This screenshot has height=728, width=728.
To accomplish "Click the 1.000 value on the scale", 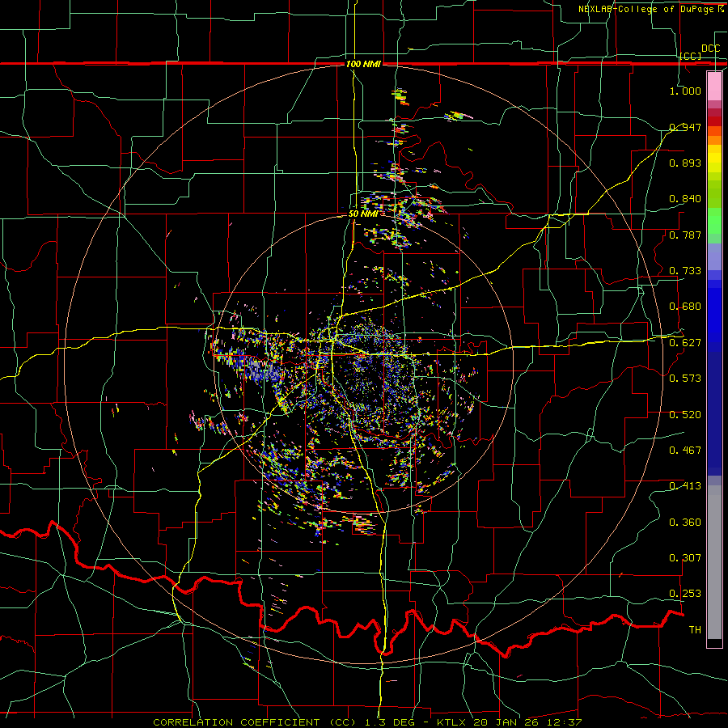I will (x=685, y=91).
